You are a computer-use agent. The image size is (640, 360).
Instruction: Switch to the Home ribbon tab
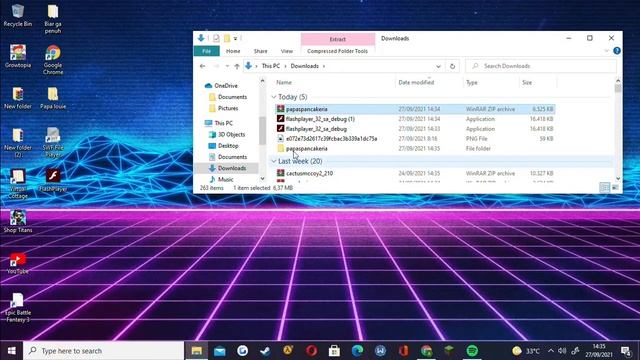point(233,51)
